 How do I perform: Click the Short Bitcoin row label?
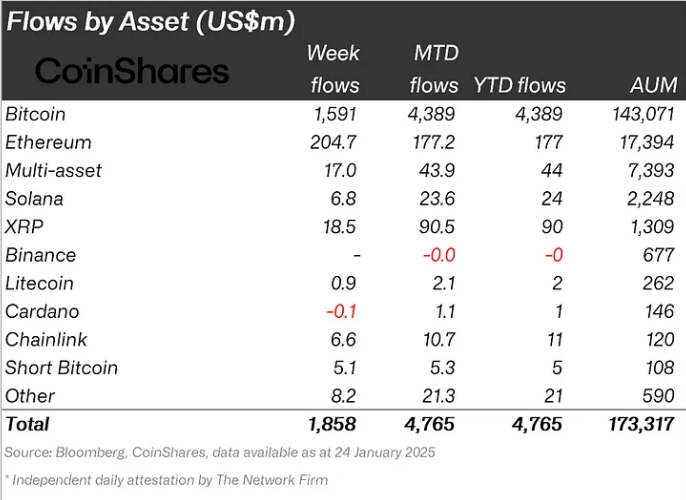click(61, 367)
